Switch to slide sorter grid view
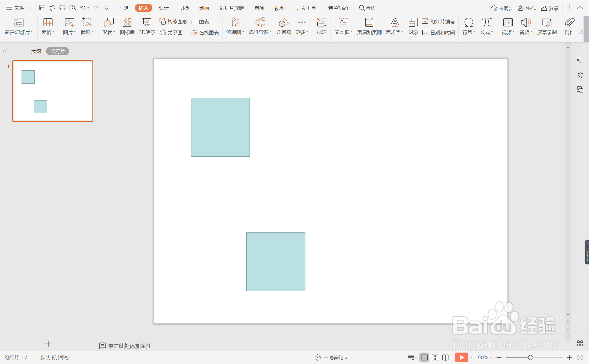Viewport: 589px width, 364px height. [x=435, y=357]
